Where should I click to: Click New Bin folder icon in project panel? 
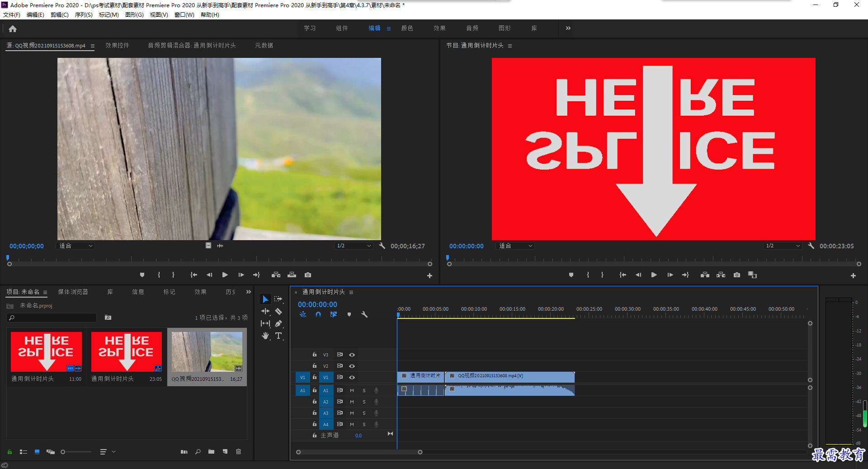click(x=211, y=451)
